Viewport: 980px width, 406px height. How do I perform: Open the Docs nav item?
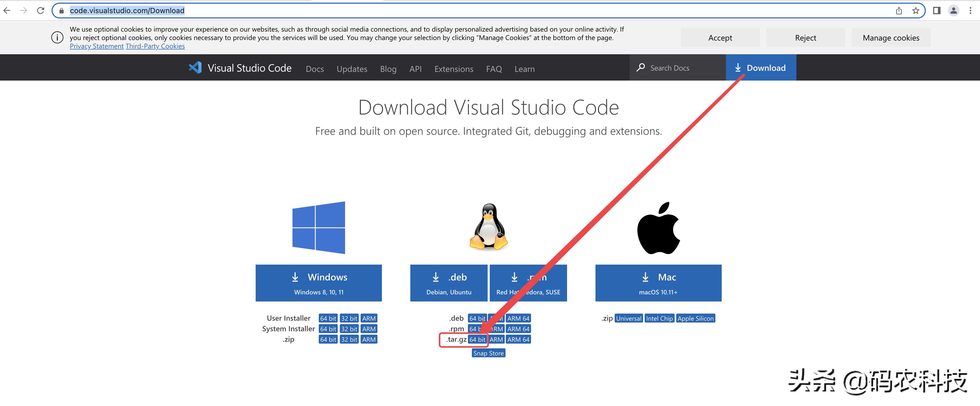click(x=315, y=69)
